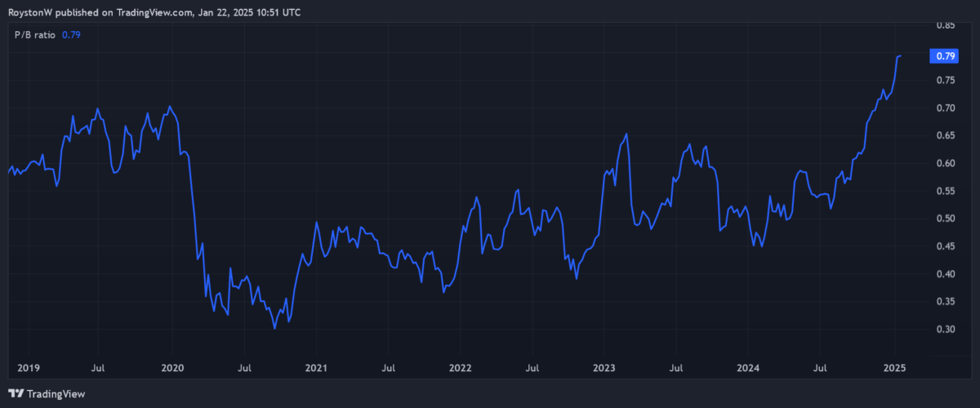Click the TradingView text next to logo
This screenshot has width=980, height=408.
[56, 394]
